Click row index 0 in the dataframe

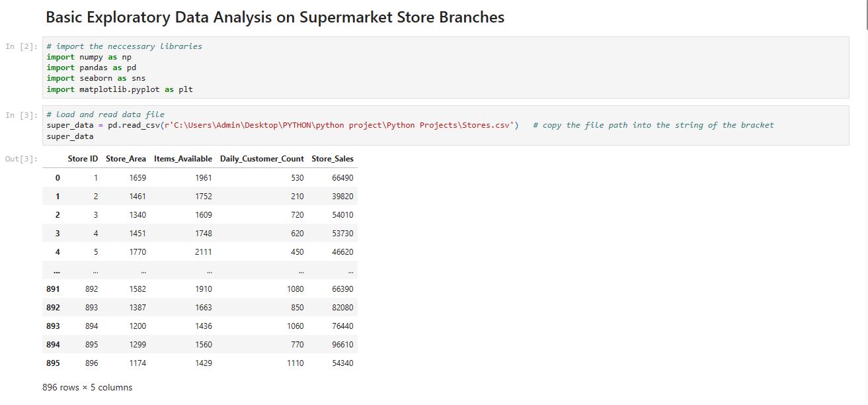tap(58, 178)
